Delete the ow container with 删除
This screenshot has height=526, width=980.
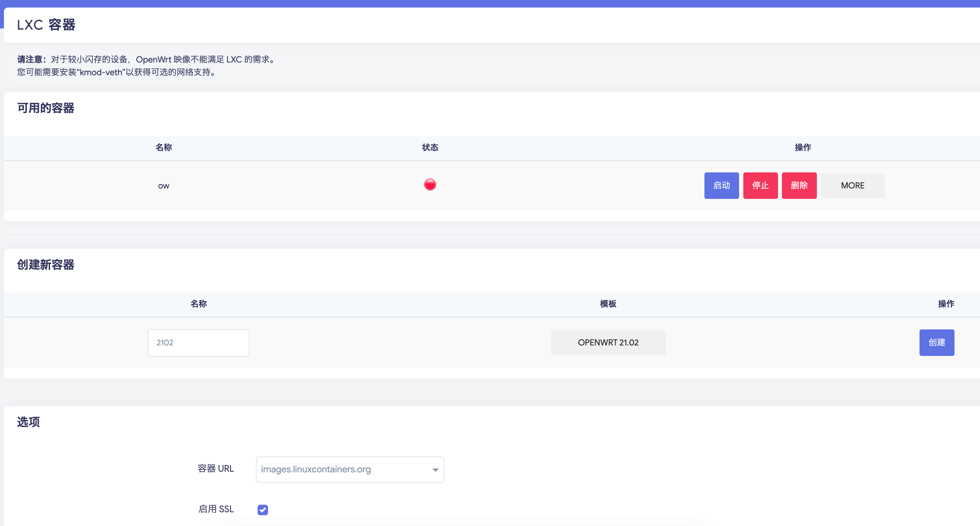(x=799, y=185)
